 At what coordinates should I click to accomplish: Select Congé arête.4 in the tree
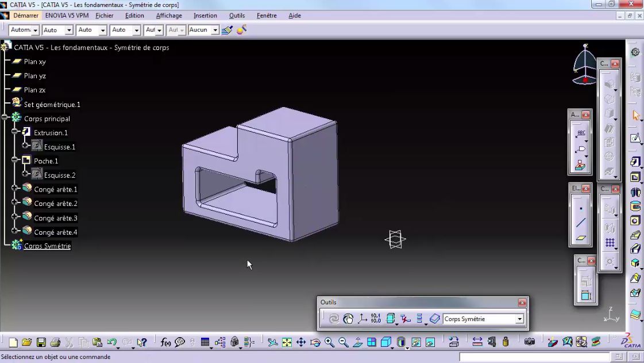coord(56,232)
